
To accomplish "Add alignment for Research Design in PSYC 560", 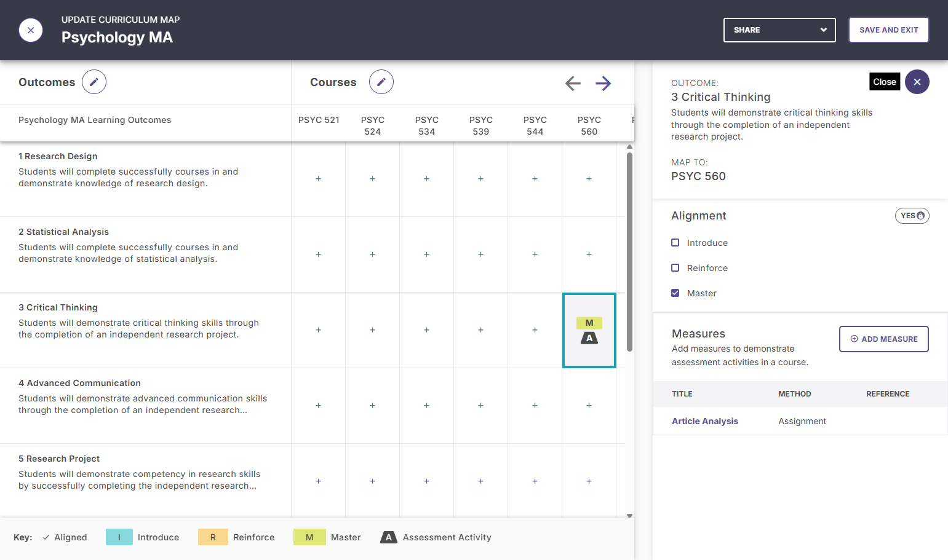I will pos(589,179).
